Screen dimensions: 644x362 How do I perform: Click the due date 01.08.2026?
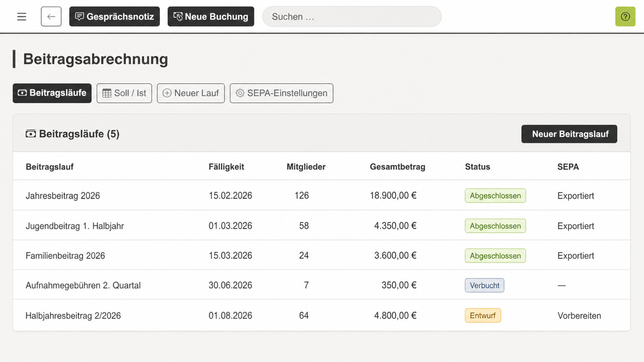[230, 316]
